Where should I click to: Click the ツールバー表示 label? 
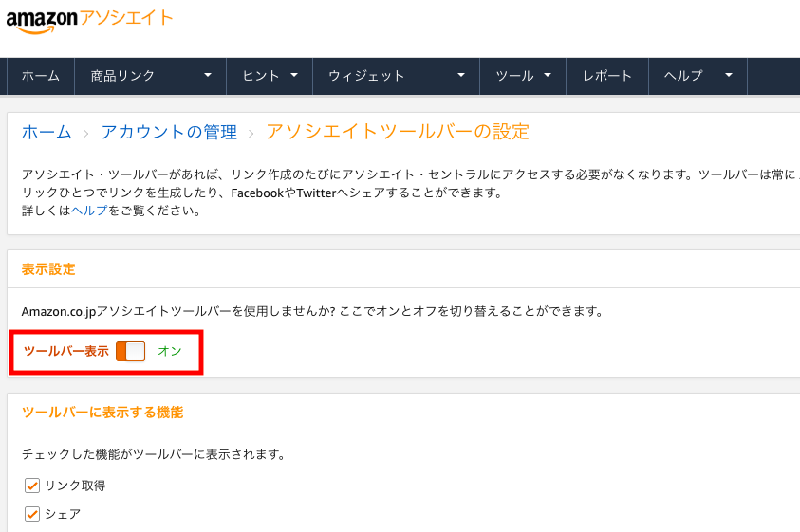coord(66,351)
